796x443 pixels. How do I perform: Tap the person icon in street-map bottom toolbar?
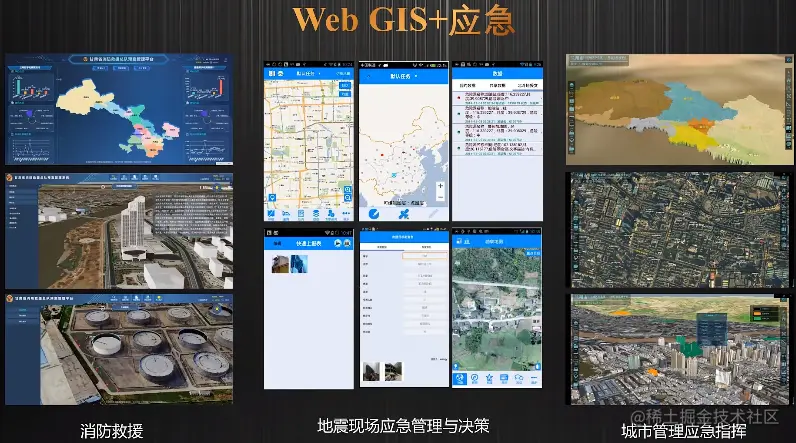[x=331, y=214]
